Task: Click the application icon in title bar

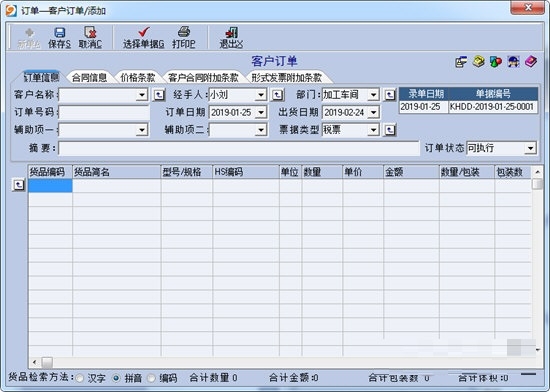Action: click(x=11, y=11)
